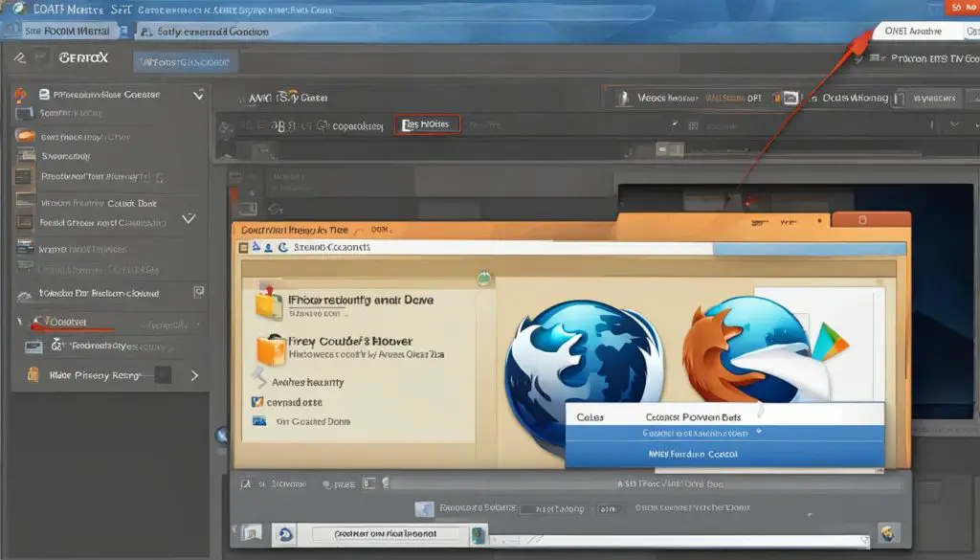
Task: Open the white tab at top right
Action: click(x=918, y=31)
